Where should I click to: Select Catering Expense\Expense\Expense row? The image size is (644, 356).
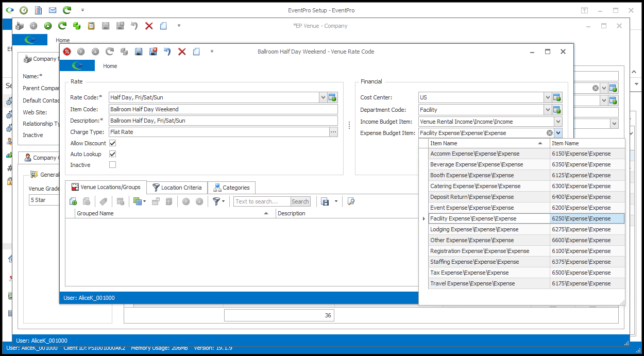[x=527, y=186]
